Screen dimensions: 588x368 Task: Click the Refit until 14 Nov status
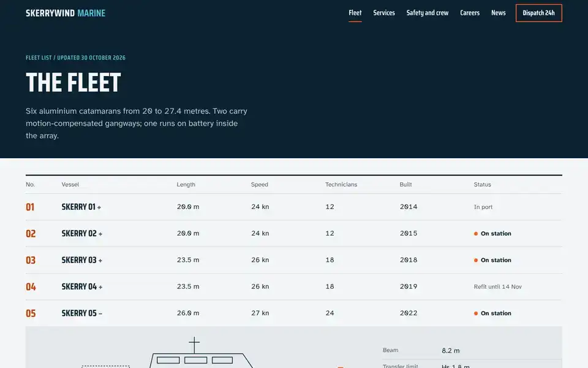pos(497,286)
